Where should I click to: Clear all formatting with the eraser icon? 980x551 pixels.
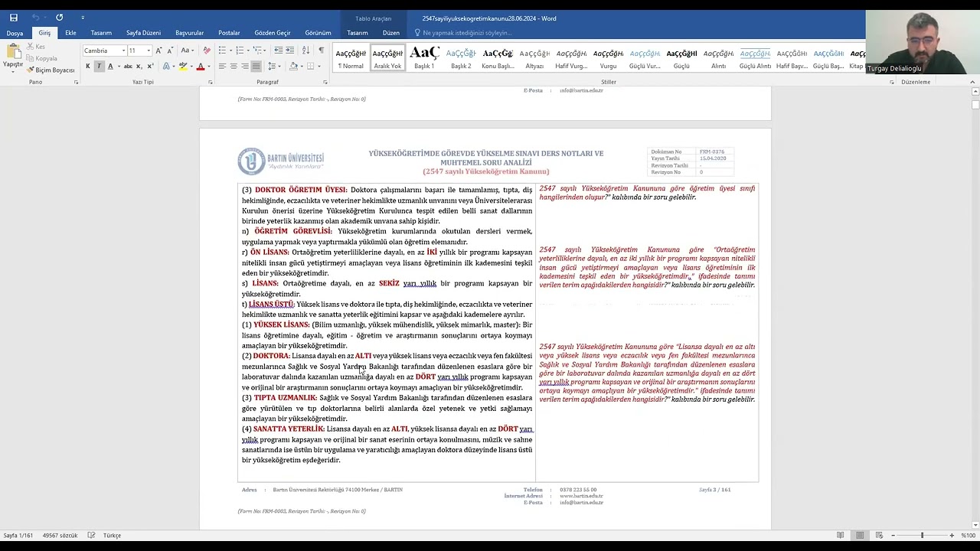click(x=207, y=51)
